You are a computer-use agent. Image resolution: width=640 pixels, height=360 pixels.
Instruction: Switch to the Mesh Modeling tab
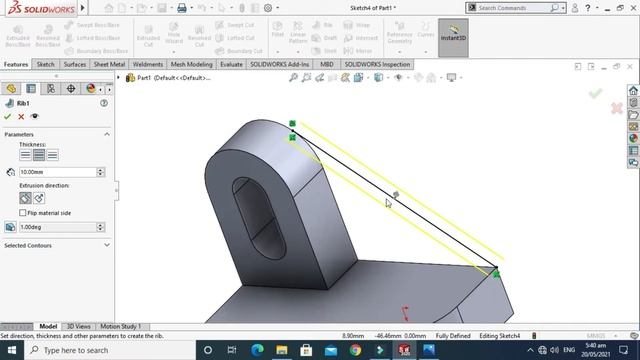click(x=191, y=64)
